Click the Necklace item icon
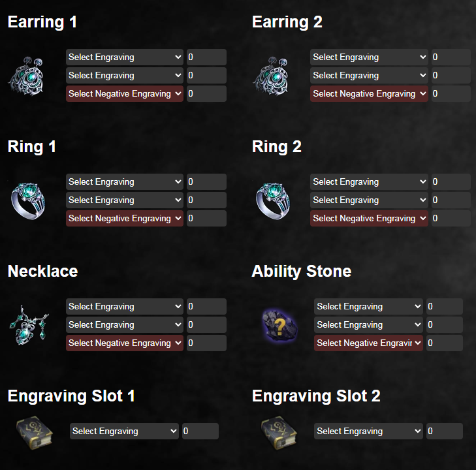The image size is (476, 470). (x=29, y=325)
